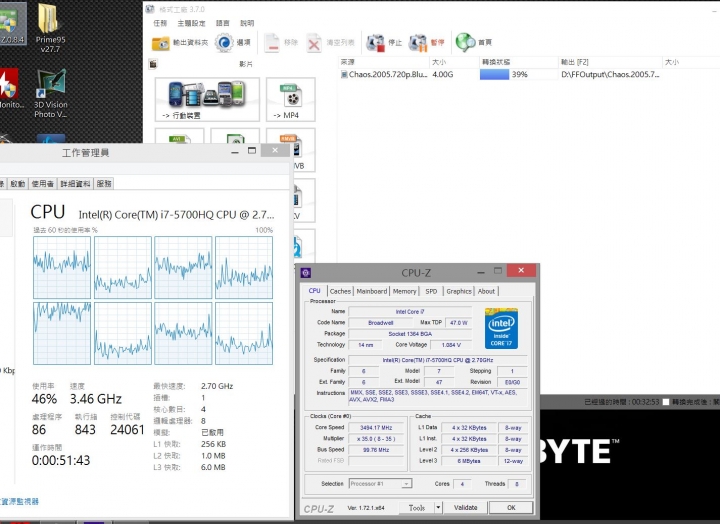Click the 6 MBytes Level 3 cache value

click(468, 461)
